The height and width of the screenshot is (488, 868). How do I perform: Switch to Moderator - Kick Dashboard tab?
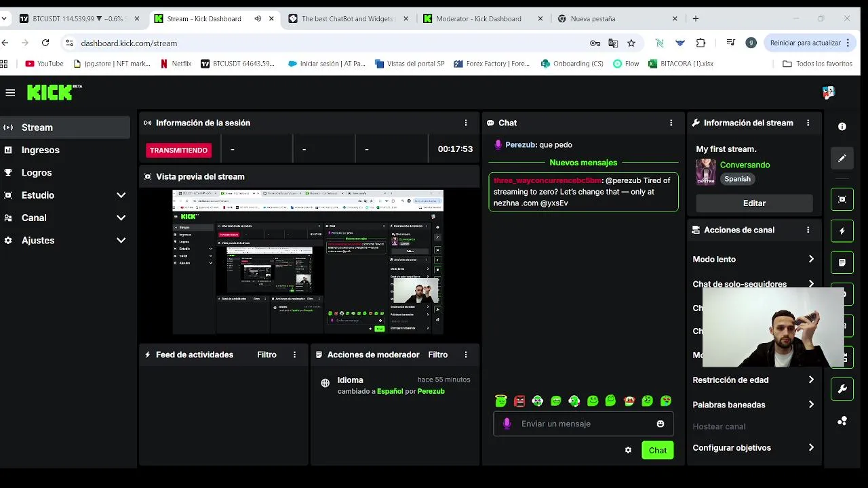click(x=483, y=19)
